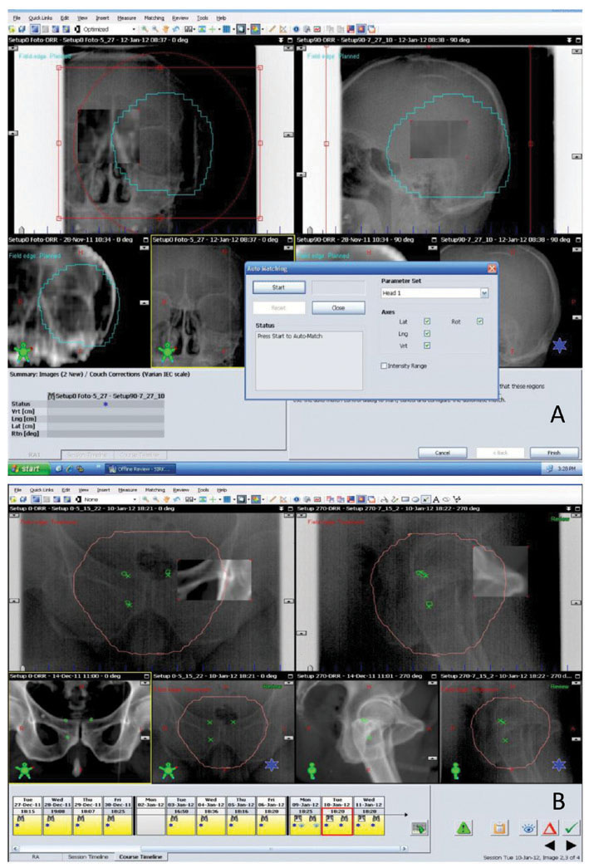Select the pan hand tool in the pelvis window toolbar

point(165,498)
